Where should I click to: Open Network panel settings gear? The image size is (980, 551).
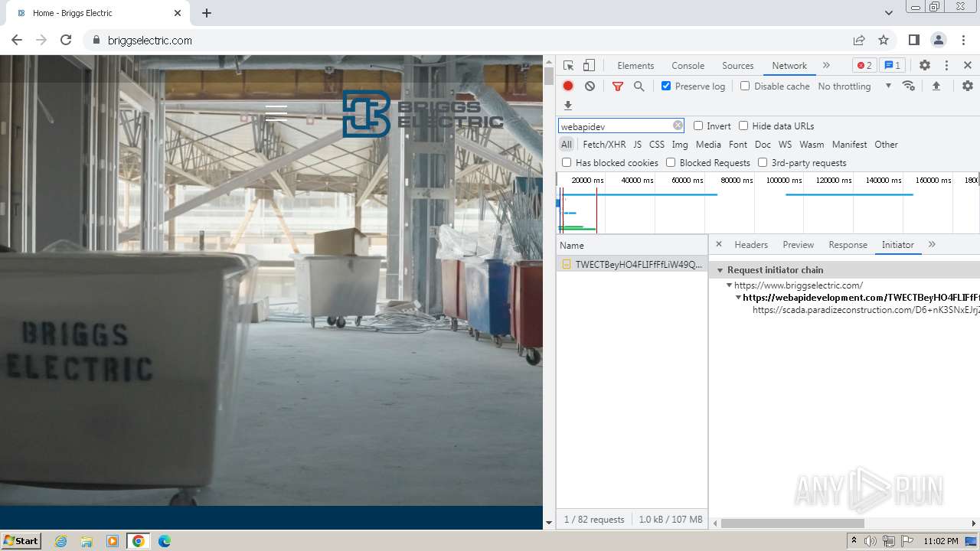click(968, 86)
